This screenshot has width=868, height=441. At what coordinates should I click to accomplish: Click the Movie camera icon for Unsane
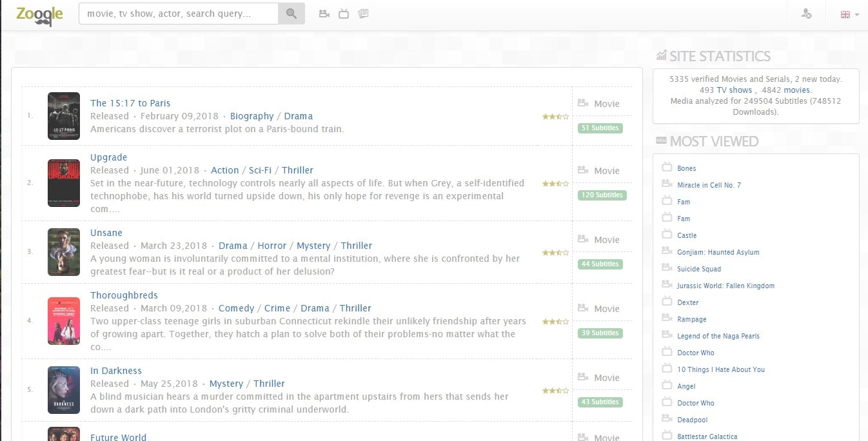tap(583, 239)
